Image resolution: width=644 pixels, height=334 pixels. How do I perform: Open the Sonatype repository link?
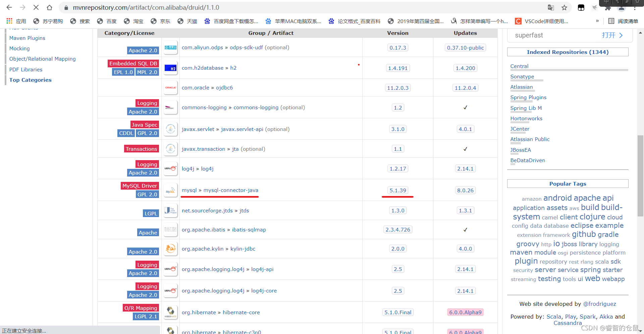pos(522,77)
